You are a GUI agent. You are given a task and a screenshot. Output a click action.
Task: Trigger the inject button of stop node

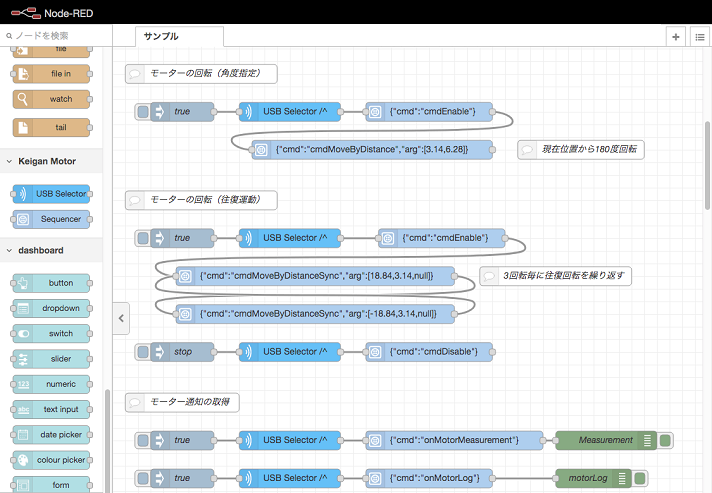(143, 352)
